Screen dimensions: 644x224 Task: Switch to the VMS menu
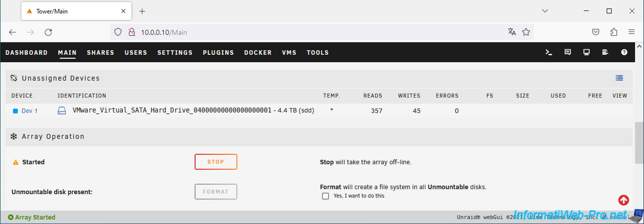pos(289,53)
